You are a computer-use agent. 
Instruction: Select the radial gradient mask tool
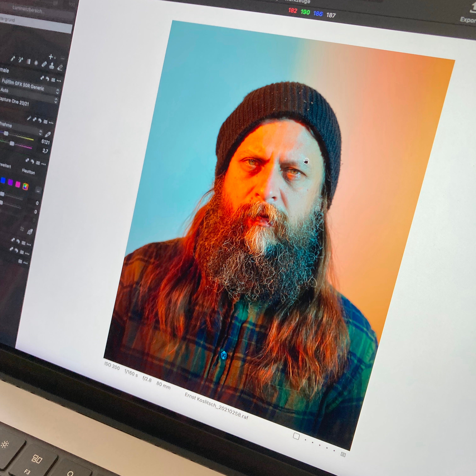coord(36,63)
